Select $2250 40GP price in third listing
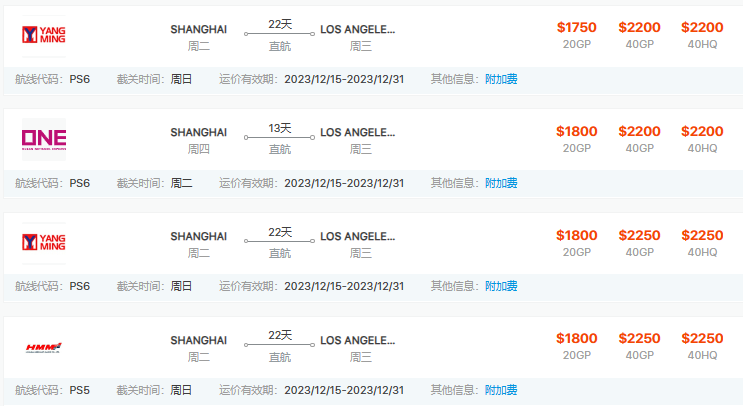Viewport: 743px width, 406px height. (639, 235)
